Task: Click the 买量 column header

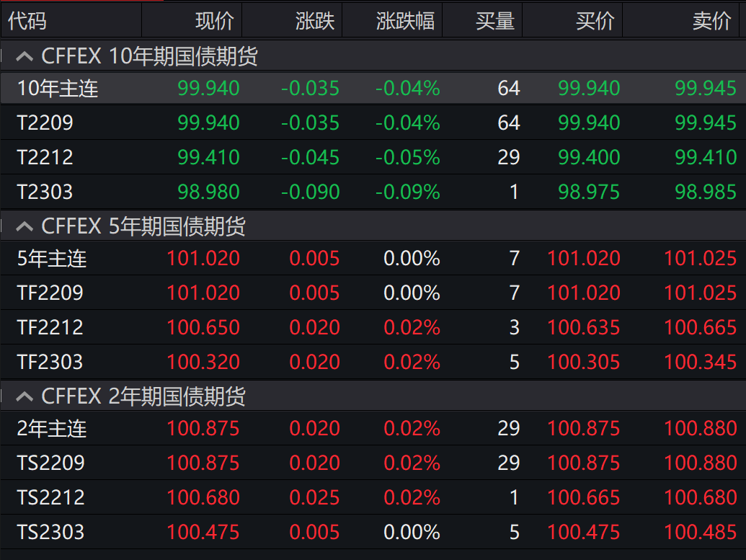Action: coord(494,21)
